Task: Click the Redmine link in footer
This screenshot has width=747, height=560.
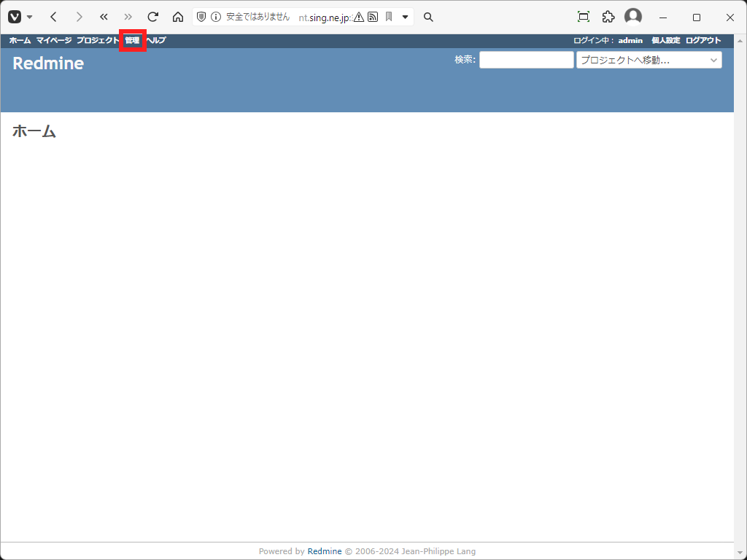Action: tap(325, 551)
